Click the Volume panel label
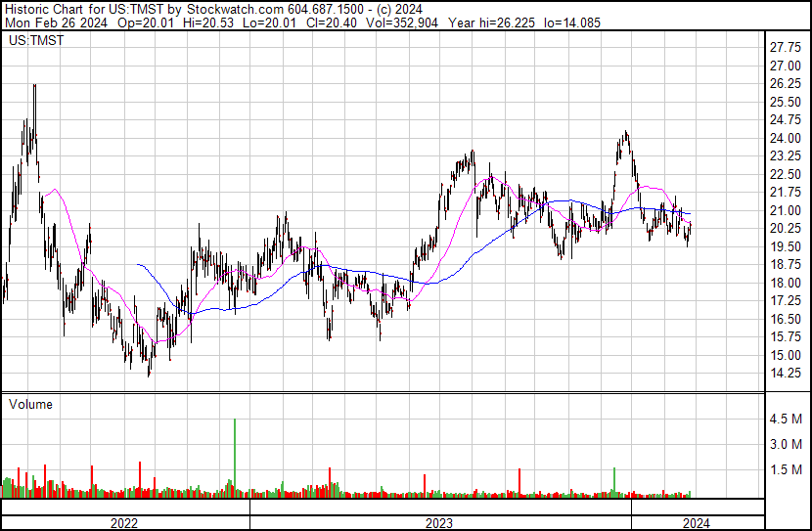 tap(30, 404)
